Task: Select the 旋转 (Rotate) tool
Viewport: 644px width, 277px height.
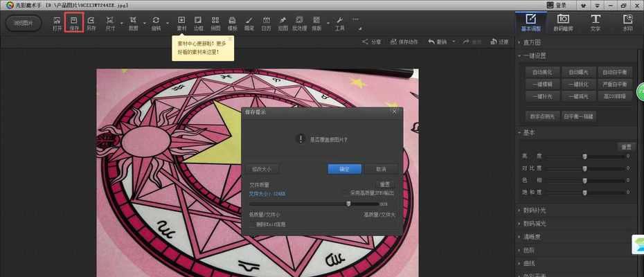Action: (x=156, y=24)
